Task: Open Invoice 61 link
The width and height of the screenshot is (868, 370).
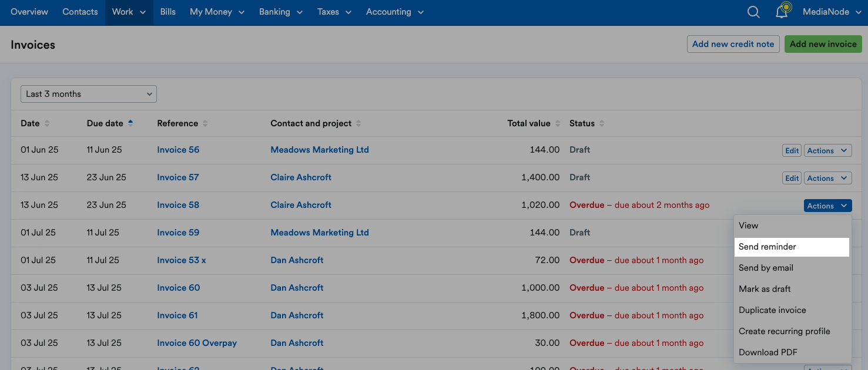Action: 177,315
